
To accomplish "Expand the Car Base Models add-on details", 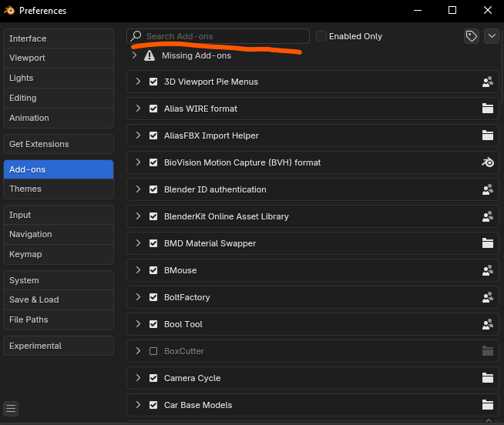I will click(x=138, y=405).
